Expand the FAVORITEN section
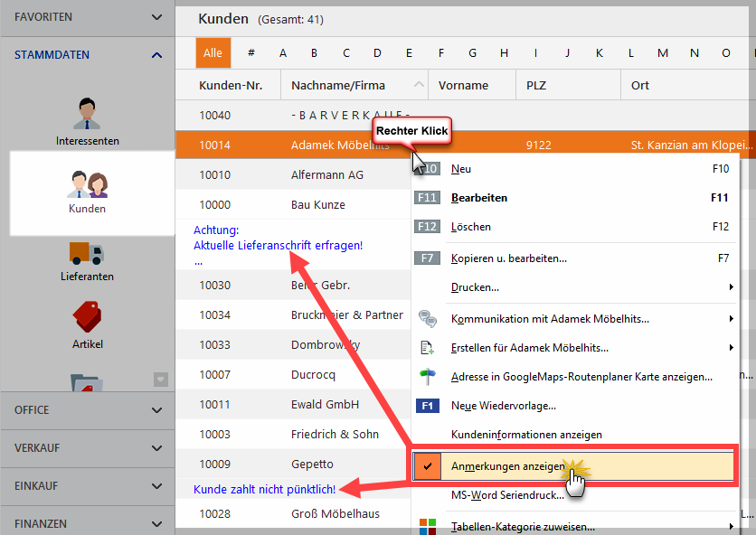Image resolution: width=756 pixels, height=535 pixels. [156, 17]
